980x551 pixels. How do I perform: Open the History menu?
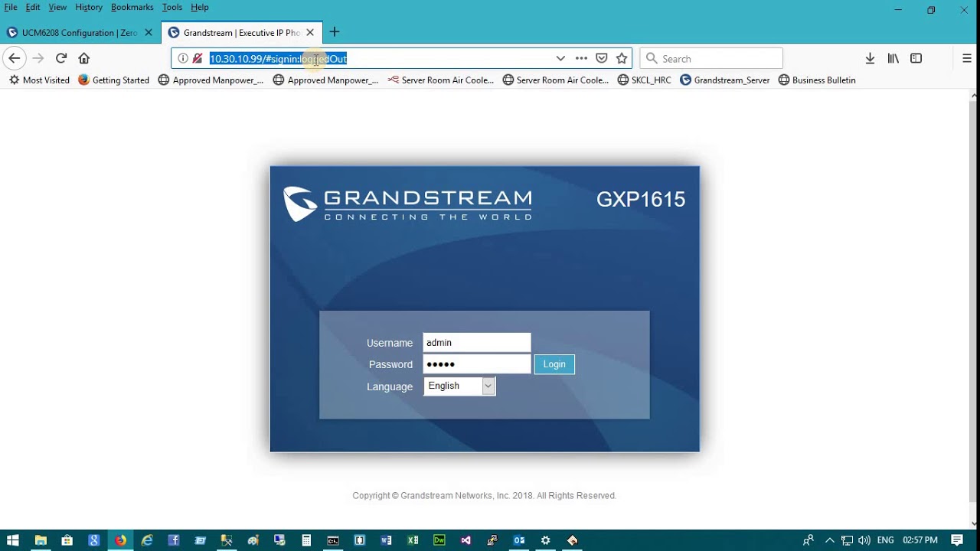pos(89,7)
